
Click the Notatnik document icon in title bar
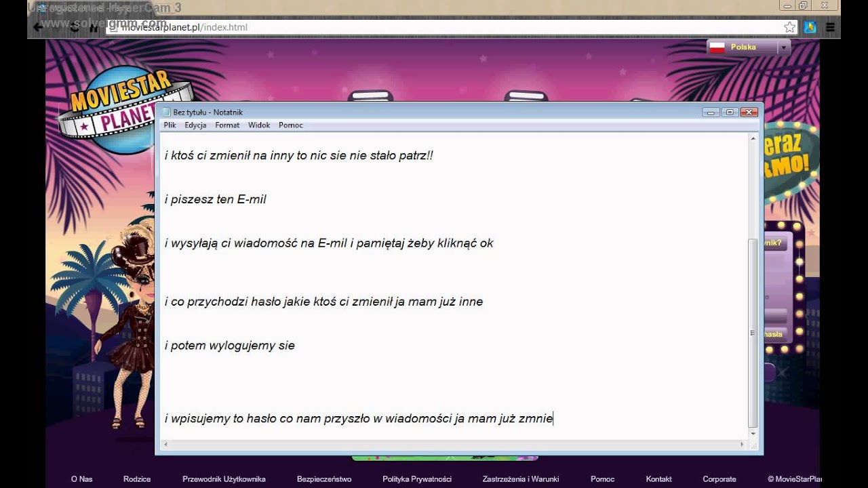tap(166, 113)
